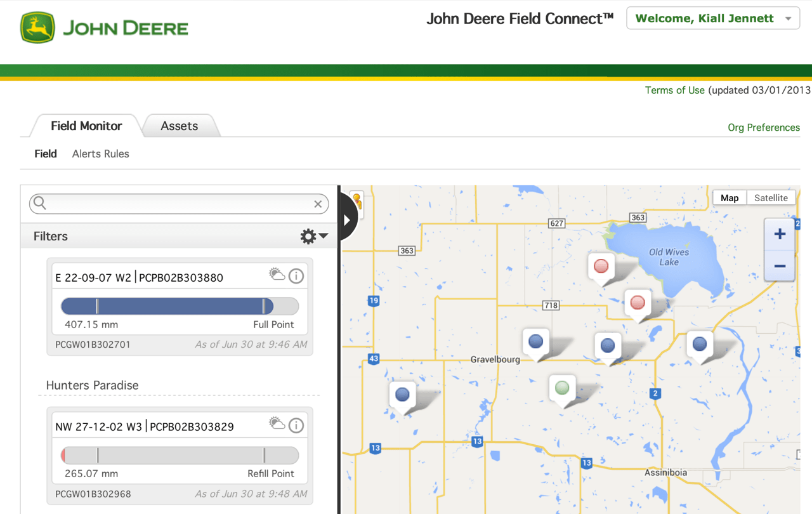Click the E 22-09-07 W2 moisture bar
812x514 pixels.
(x=180, y=306)
